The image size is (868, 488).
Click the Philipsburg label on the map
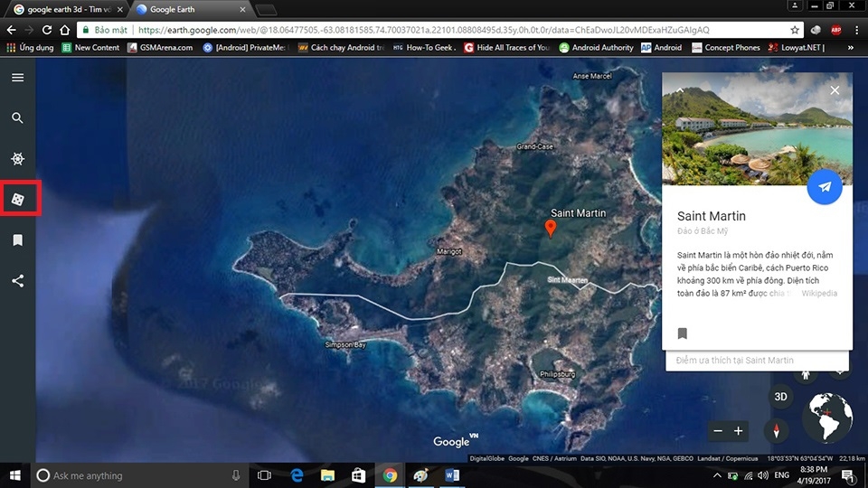click(558, 374)
